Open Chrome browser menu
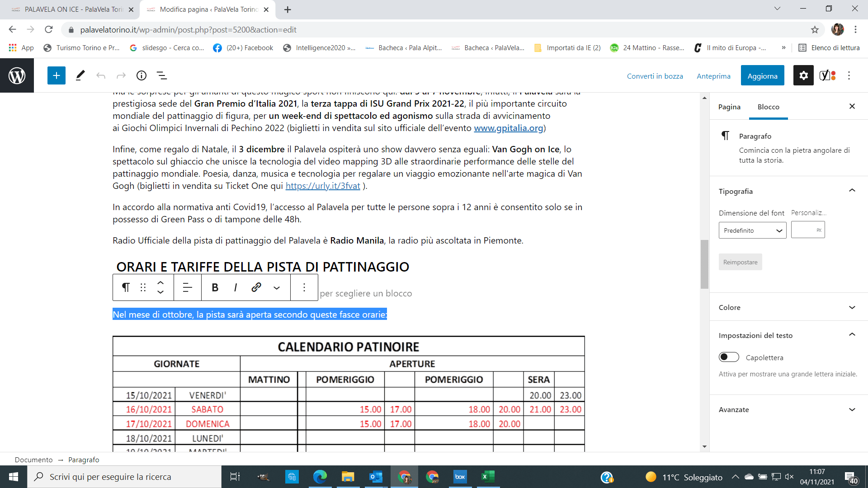The width and height of the screenshot is (868, 488). 855,30
